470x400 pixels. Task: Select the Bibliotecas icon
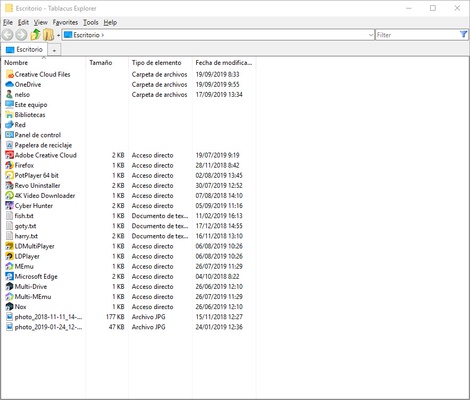tap(10, 115)
